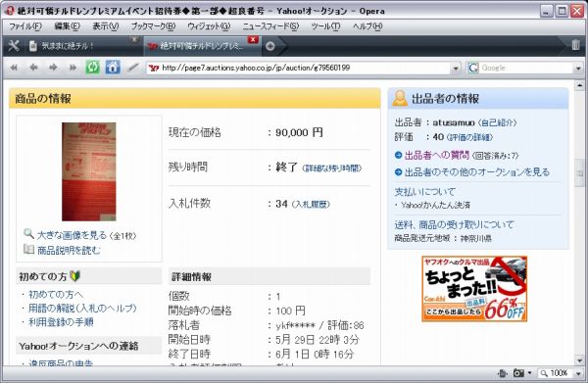Click the scrollbar up arrow

(579, 86)
